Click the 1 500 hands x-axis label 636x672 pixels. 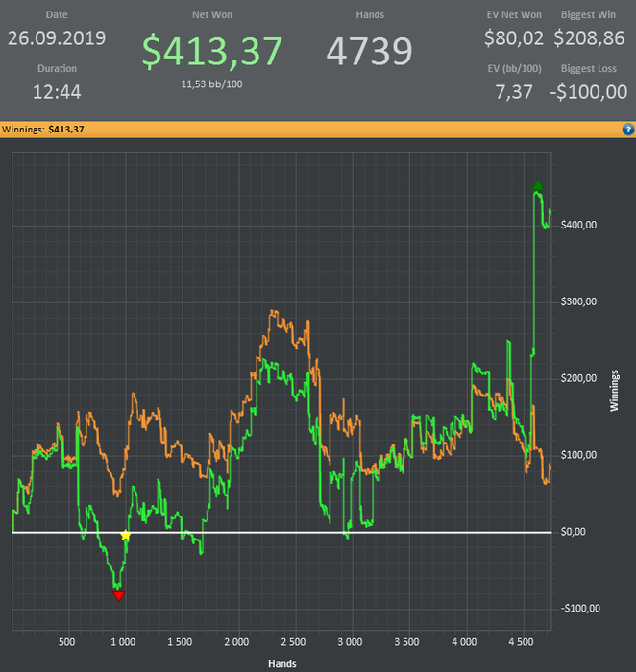click(180, 642)
